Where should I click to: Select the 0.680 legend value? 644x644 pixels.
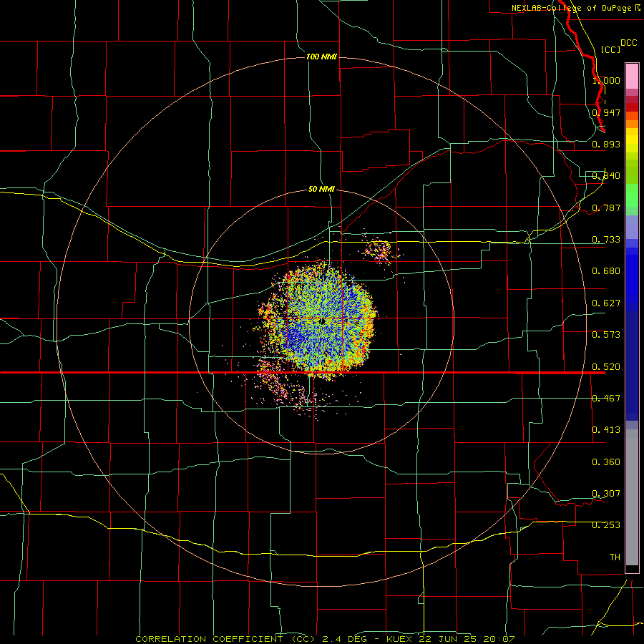tap(606, 271)
